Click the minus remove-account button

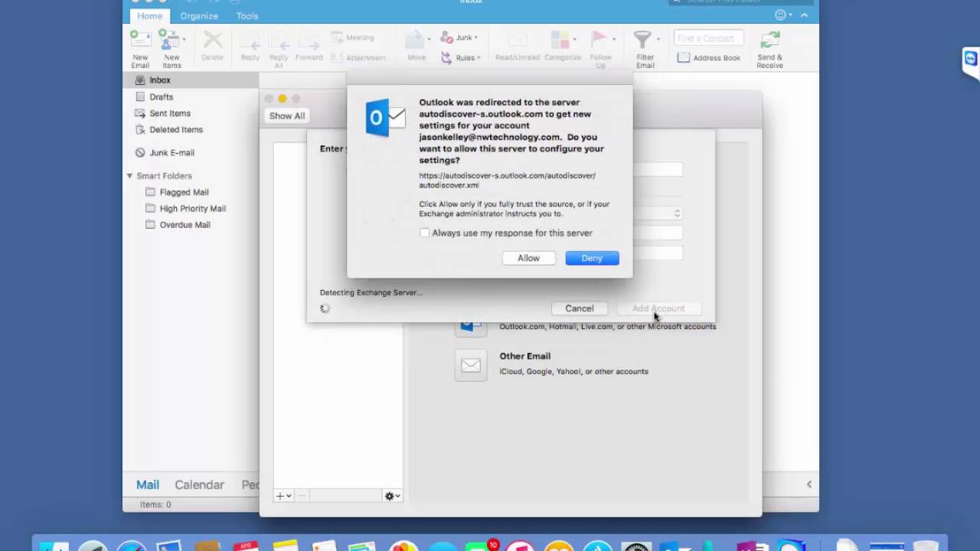(x=302, y=496)
